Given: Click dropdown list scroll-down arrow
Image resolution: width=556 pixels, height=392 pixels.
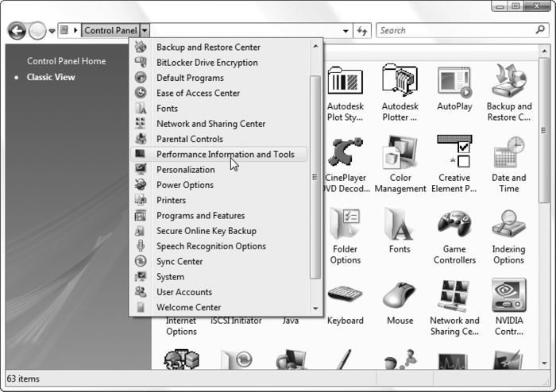Looking at the screenshot, I should point(315,308).
